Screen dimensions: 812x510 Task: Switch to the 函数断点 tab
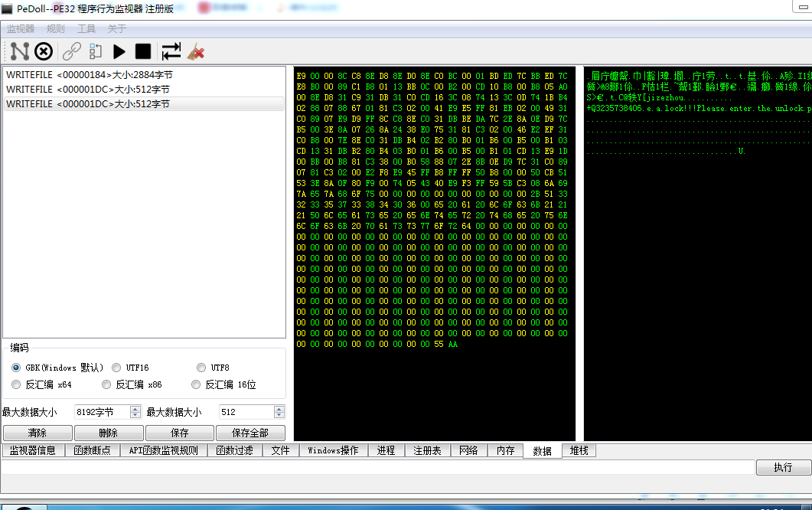point(92,450)
